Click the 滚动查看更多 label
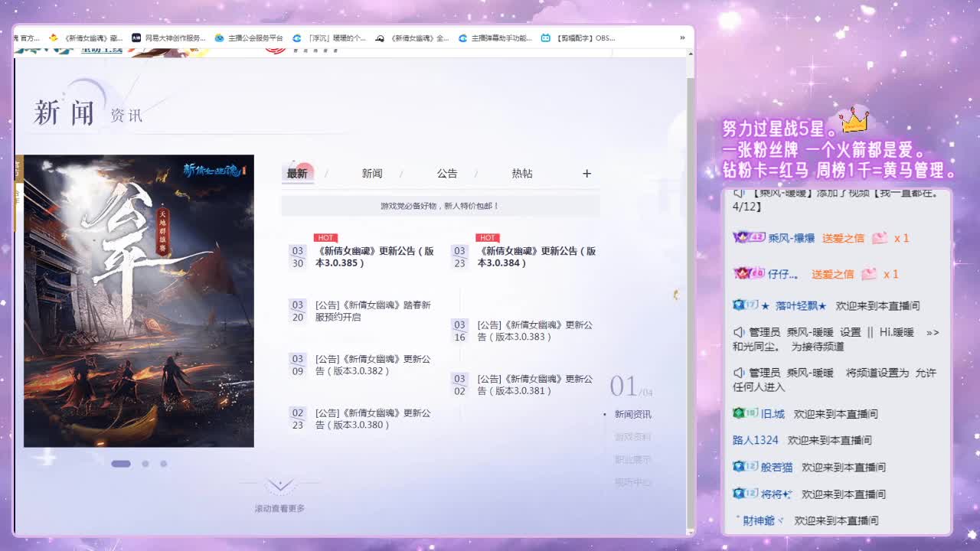 (x=280, y=508)
